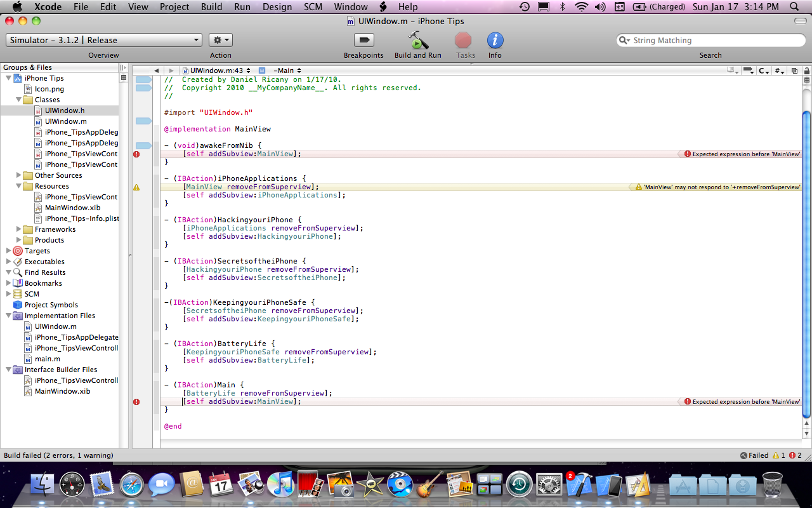Click the Groups & Files column splitter icon

[124, 67]
